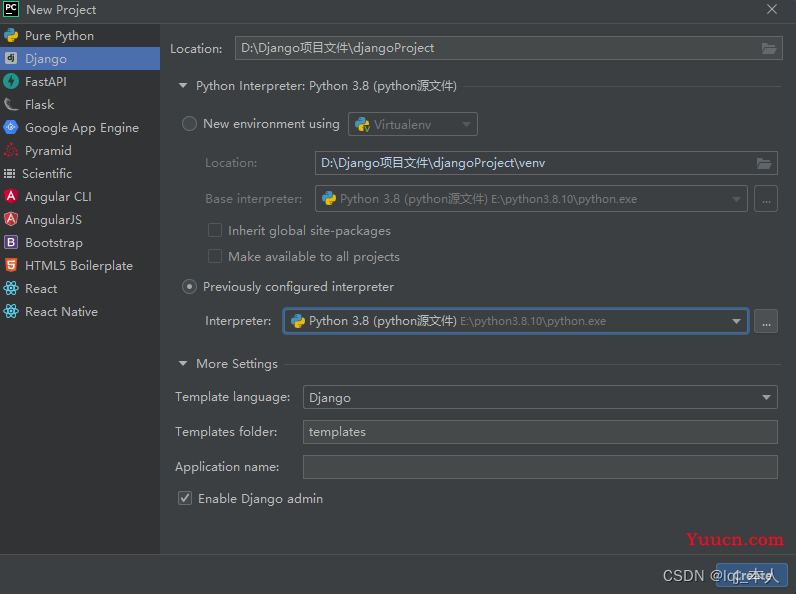Click the PyCharm logo in title bar
This screenshot has height=594, width=796.
[11, 9]
